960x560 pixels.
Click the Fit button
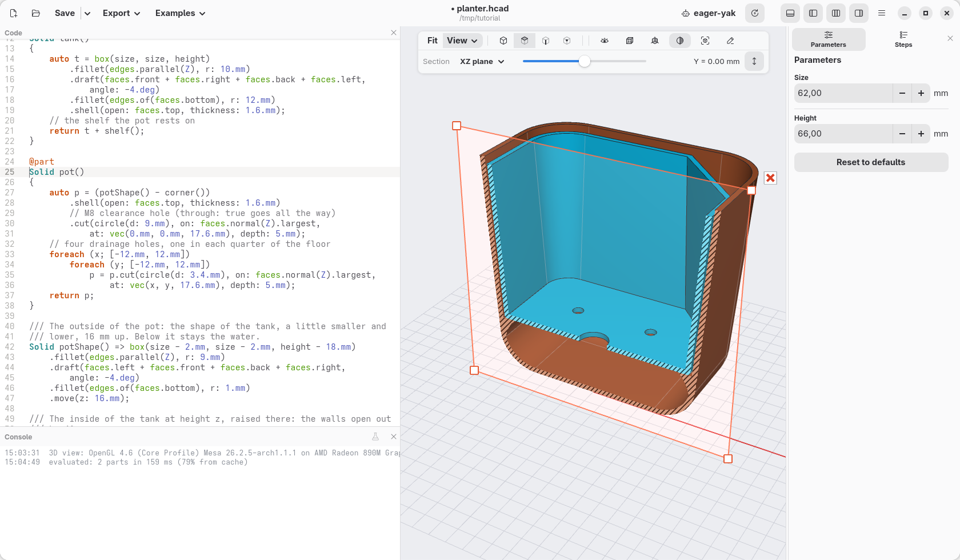coord(433,41)
